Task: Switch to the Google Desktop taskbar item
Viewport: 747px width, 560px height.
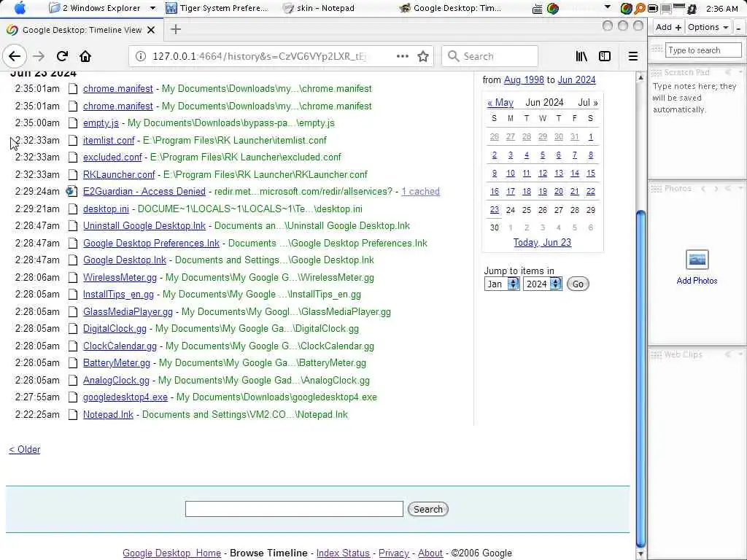Action: (x=450, y=8)
